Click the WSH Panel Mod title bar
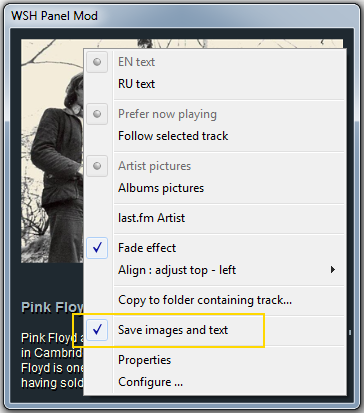Image resolution: width=364 pixels, height=413 pixels. click(x=182, y=16)
